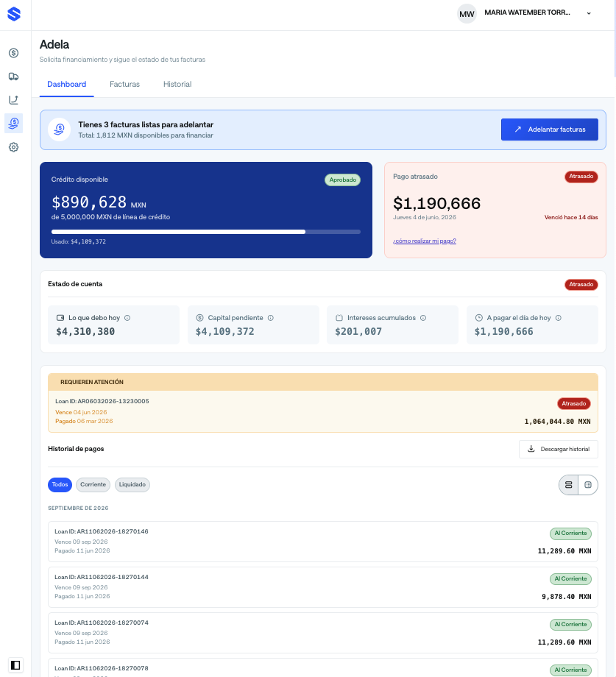Show info for Intereses acumulados
616x677 pixels.
pyautogui.click(x=423, y=318)
